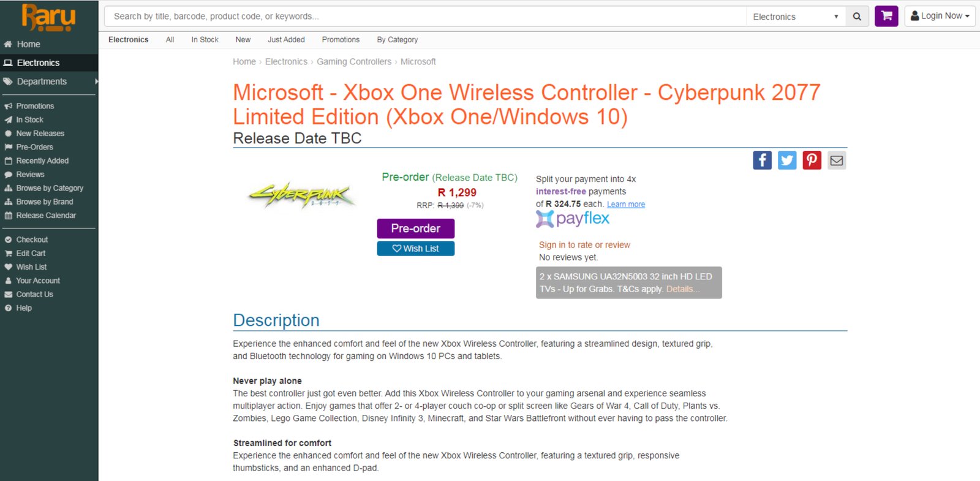Open Help via the question mark icon
This screenshot has height=481, width=980.
click(9, 308)
